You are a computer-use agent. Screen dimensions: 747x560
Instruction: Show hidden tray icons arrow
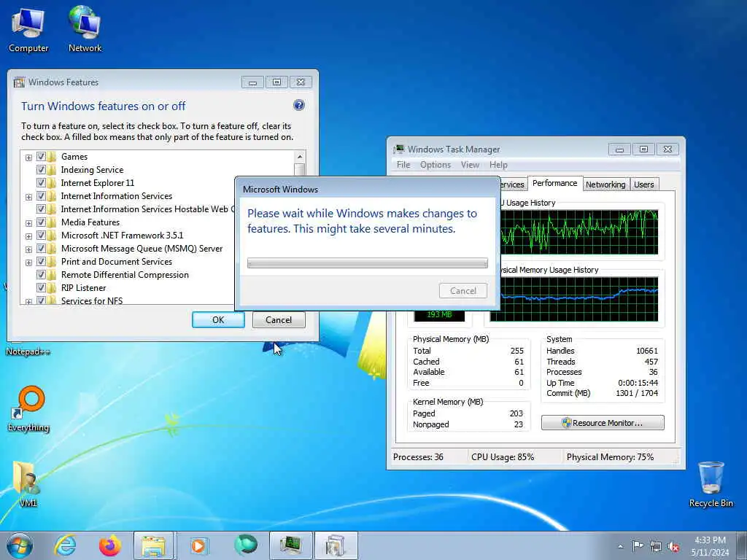pyautogui.click(x=620, y=546)
